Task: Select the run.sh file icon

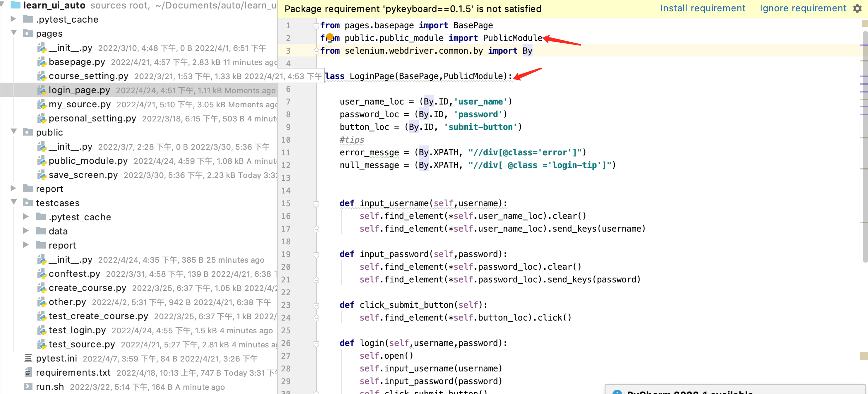Action: coord(28,386)
